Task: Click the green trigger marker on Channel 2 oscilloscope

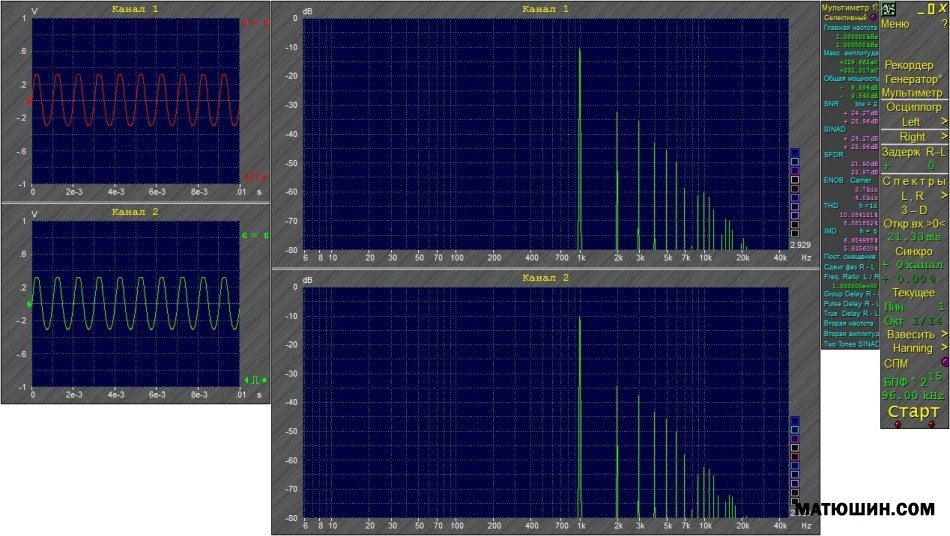Action: (x=28, y=302)
